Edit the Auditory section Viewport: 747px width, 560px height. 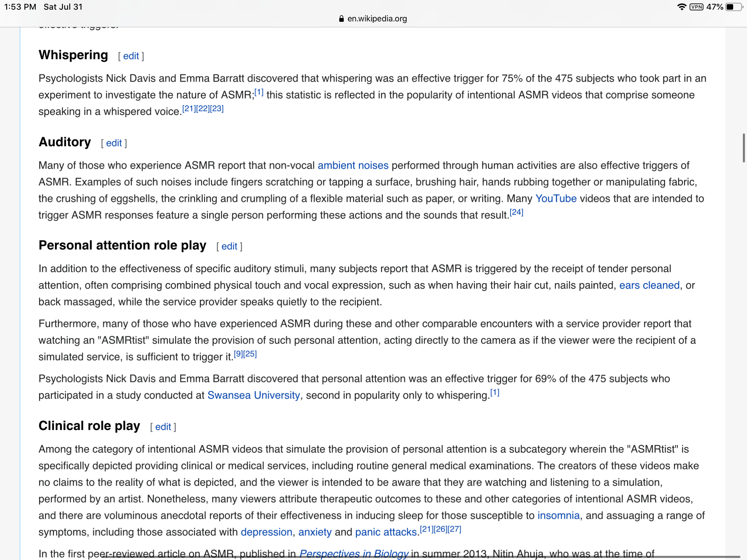click(x=114, y=143)
